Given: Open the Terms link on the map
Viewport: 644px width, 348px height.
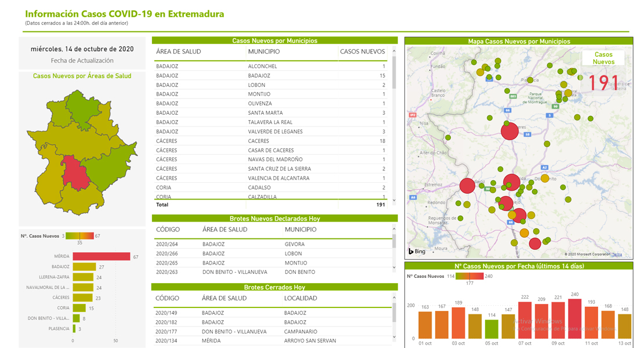Looking at the screenshot, I should pos(617,255).
